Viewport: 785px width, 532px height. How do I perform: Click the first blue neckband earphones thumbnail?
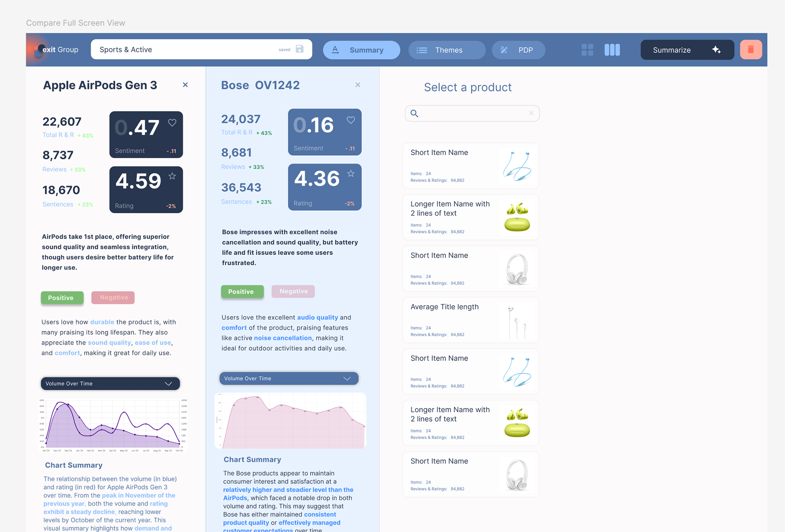(x=517, y=166)
